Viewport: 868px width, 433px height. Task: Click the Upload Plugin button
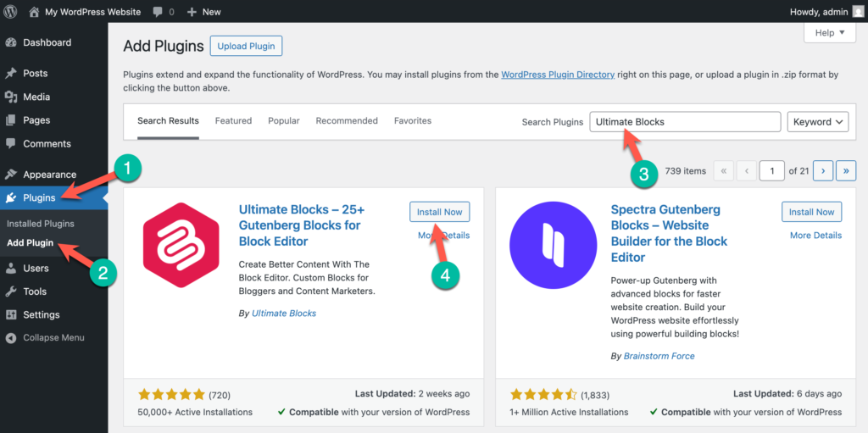(246, 46)
